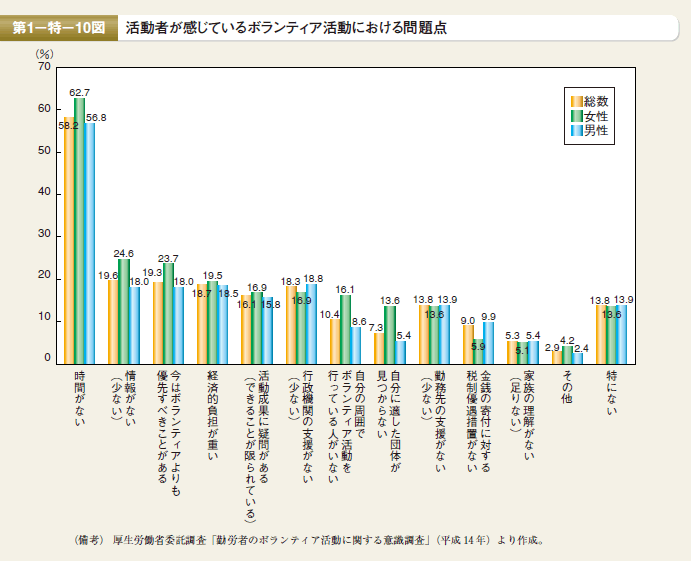Click the 24.6 value label
691x561 pixels.
[x=123, y=253]
